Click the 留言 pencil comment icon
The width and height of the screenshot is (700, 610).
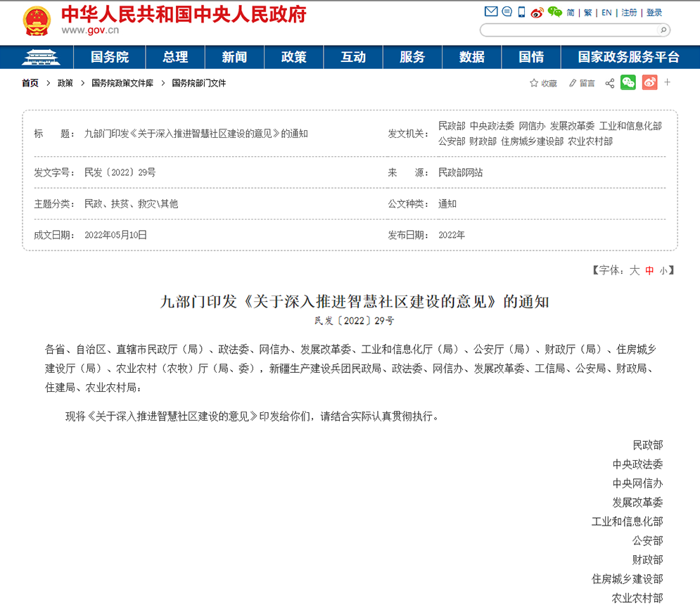[572, 82]
